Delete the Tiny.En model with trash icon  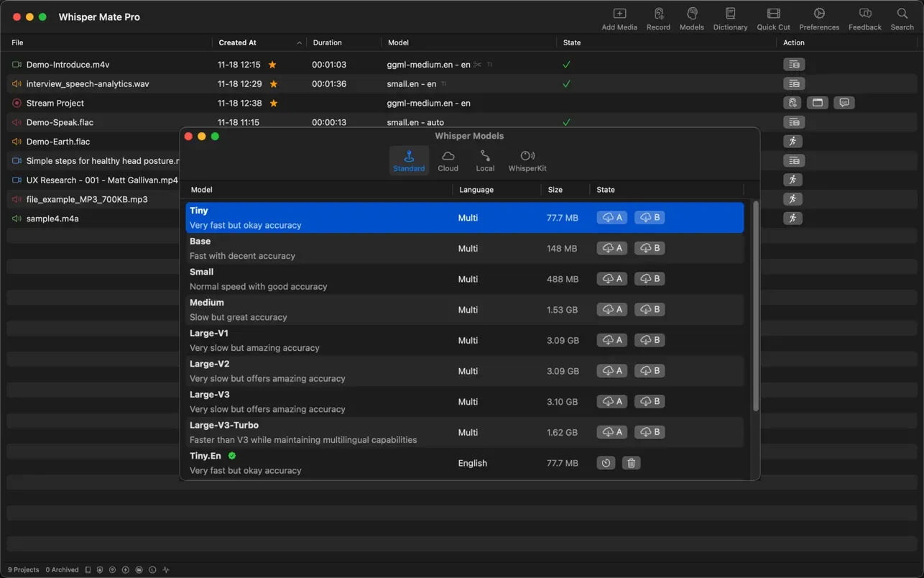click(x=631, y=463)
